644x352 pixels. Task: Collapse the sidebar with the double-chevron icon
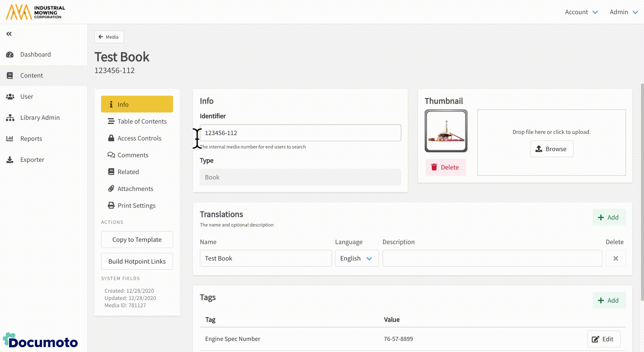pos(9,34)
